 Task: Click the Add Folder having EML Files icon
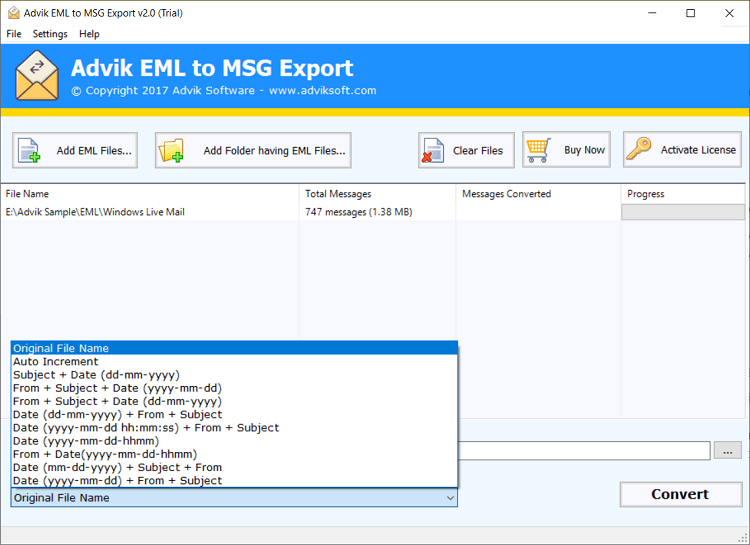171,150
